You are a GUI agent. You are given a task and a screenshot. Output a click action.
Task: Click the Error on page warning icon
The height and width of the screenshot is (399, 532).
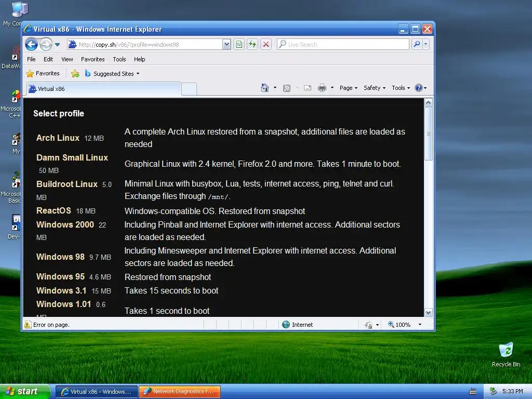pos(28,325)
